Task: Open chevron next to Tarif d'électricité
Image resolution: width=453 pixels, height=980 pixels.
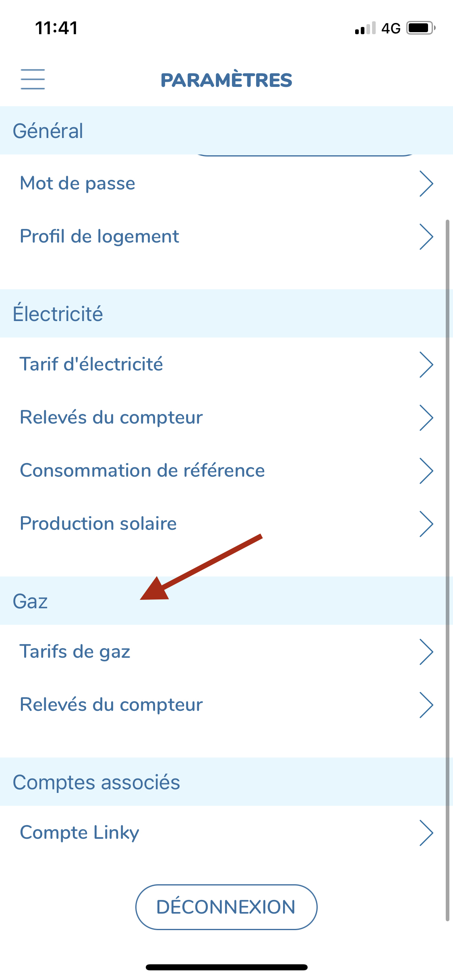Action: point(426,364)
